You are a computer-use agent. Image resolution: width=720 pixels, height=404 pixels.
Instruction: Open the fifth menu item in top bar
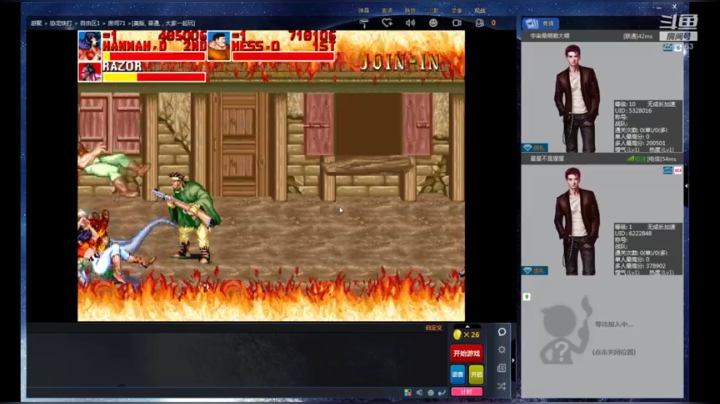coord(456,10)
